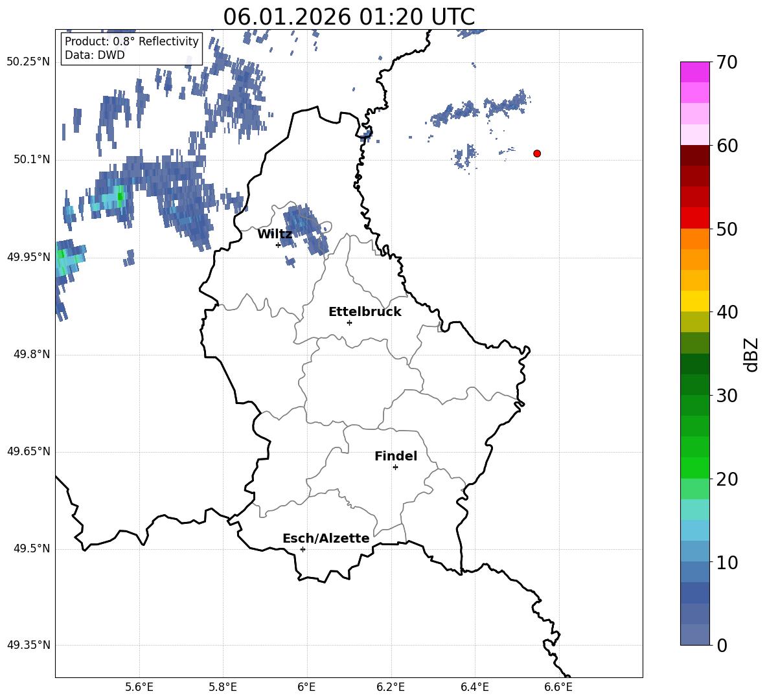This screenshot has width=767, height=700.
Task: Click the Ettelbruck city label
Action: pos(365,312)
